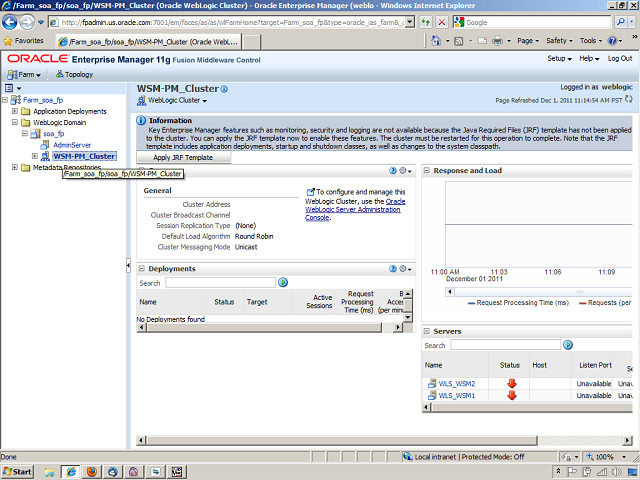Screen dimensions: 640x480
Task: Click the Servers search go button
Action: coord(568,345)
